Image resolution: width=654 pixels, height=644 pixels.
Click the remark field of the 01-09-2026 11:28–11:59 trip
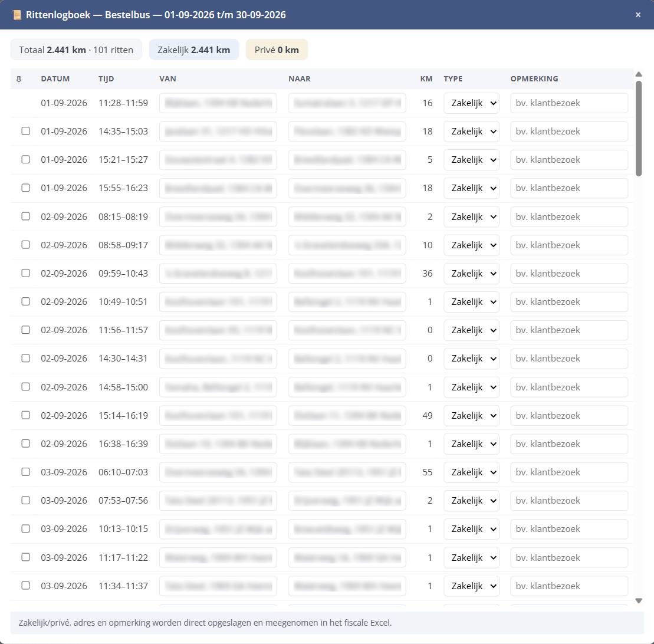pos(569,103)
